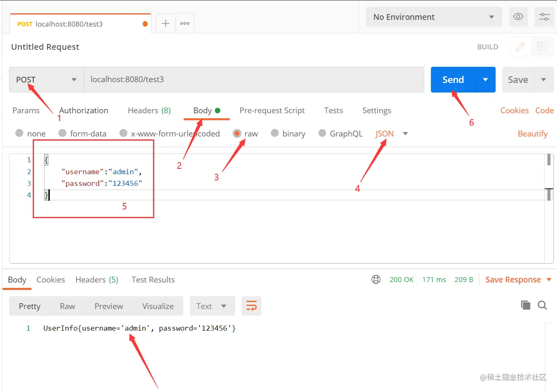Open the Cookies link beside Code

click(514, 110)
